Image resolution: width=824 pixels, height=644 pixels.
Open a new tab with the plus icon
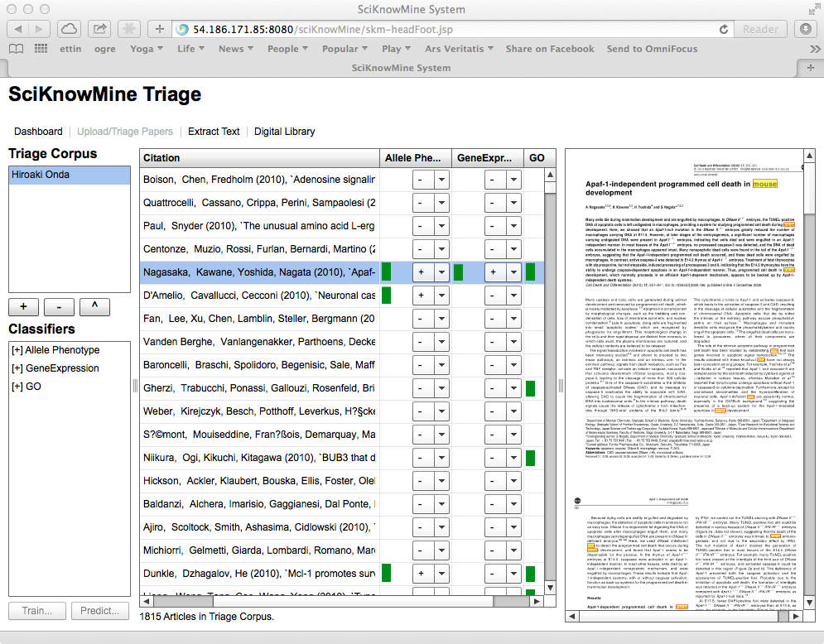pos(811,68)
